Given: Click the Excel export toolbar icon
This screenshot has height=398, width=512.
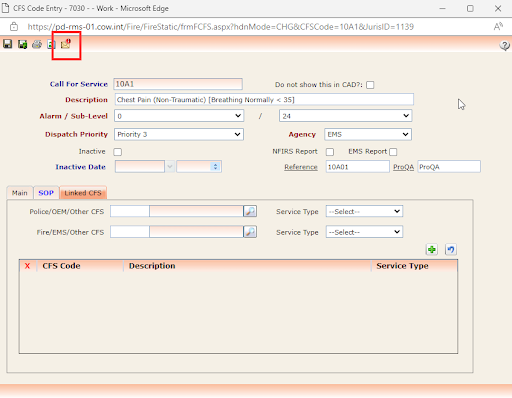Looking at the screenshot, I should point(51,44).
